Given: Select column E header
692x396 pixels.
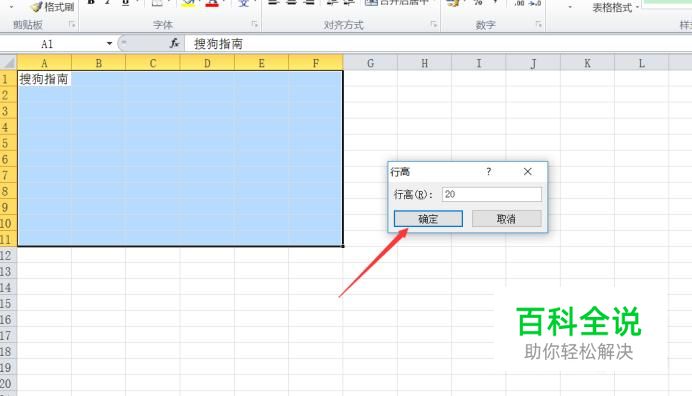Looking at the screenshot, I should click(261, 63).
